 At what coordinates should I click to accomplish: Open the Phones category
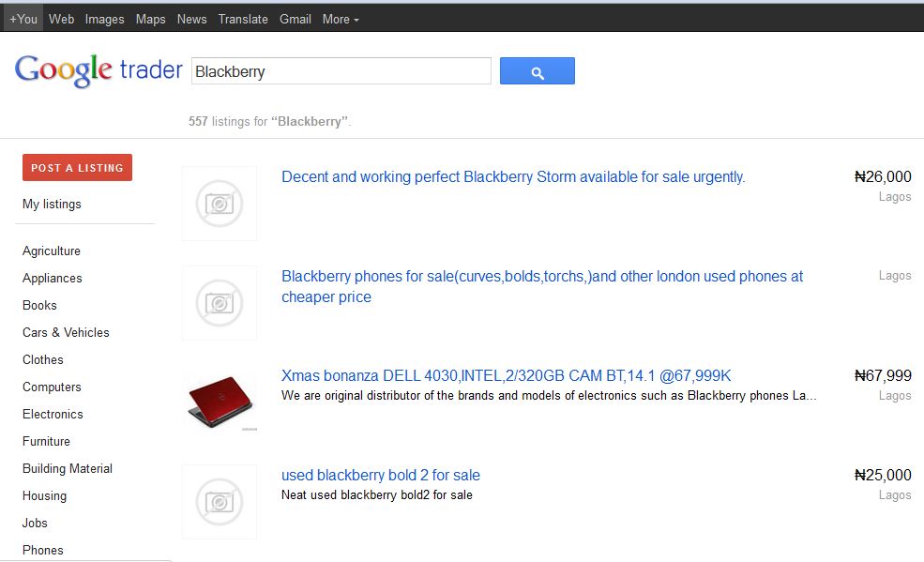coord(43,550)
